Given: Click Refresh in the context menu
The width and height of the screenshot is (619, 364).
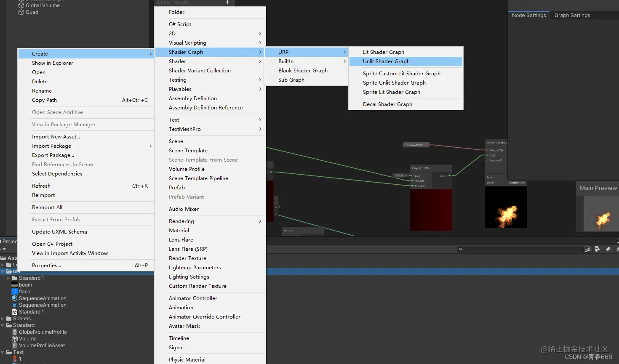Looking at the screenshot, I should coord(41,186).
